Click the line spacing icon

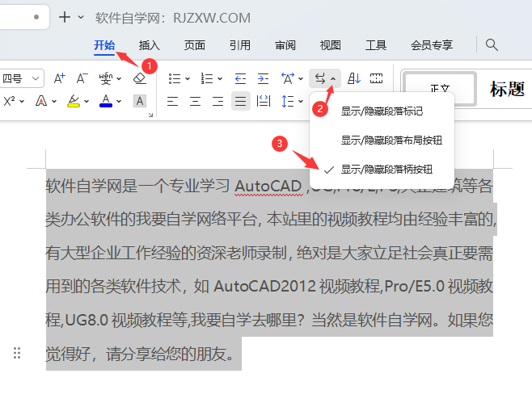(x=288, y=101)
